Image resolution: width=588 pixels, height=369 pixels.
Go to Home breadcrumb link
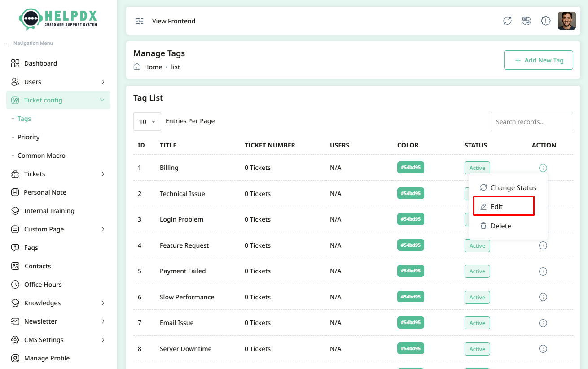[x=153, y=67]
